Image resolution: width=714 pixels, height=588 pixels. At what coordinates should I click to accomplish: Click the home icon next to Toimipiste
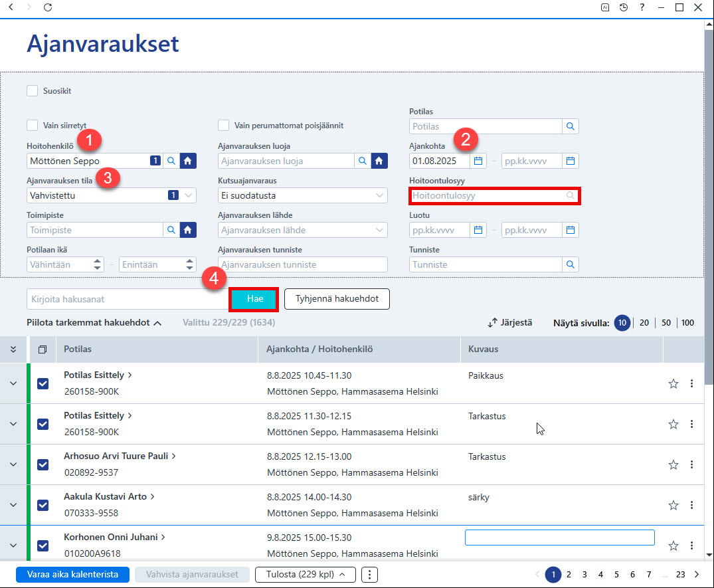point(188,230)
